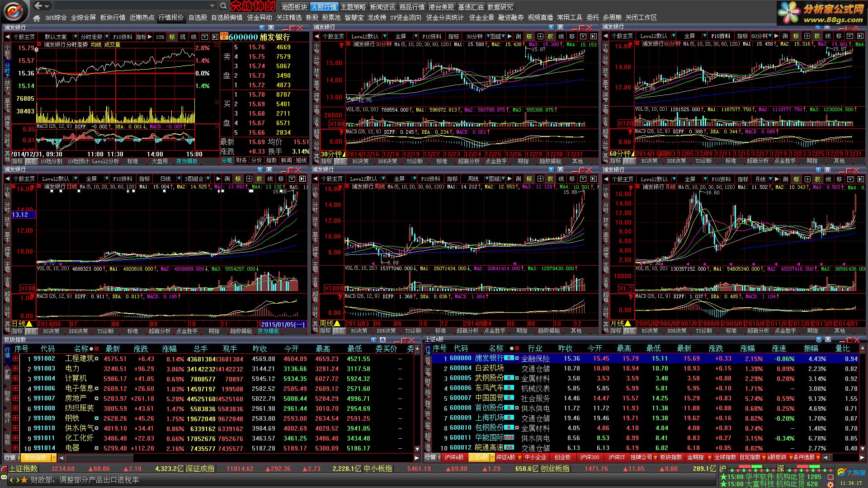Click the crosshair icon in the daily chart

(x=249, y=179)
